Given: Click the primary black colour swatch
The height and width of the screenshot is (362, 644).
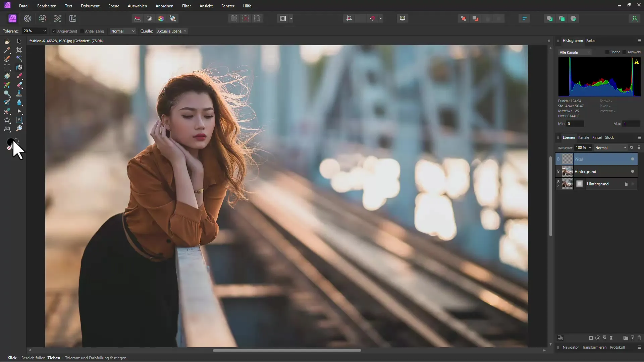Looking at the screenshot, I should tap(10, 141).
